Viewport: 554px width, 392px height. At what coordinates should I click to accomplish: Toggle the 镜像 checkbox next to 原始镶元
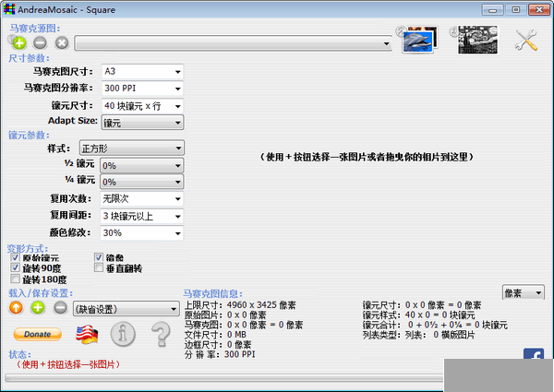(x=99, y=256)
